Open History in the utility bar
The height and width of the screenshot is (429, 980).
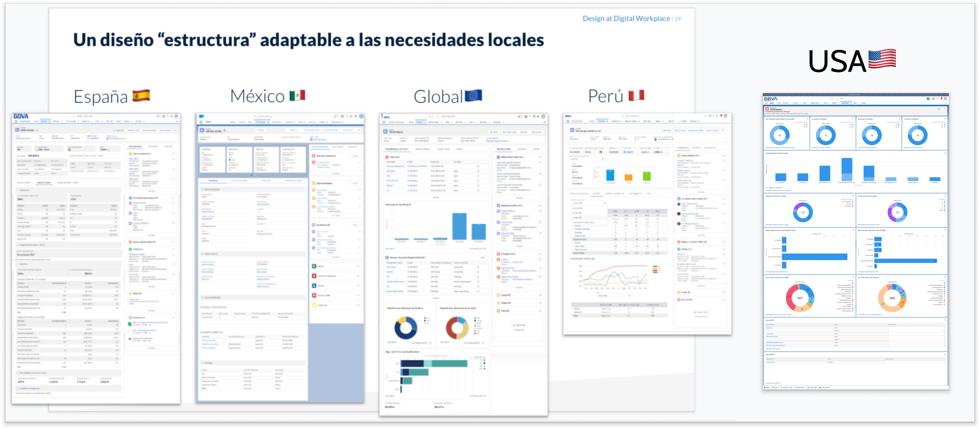point(776,387)
